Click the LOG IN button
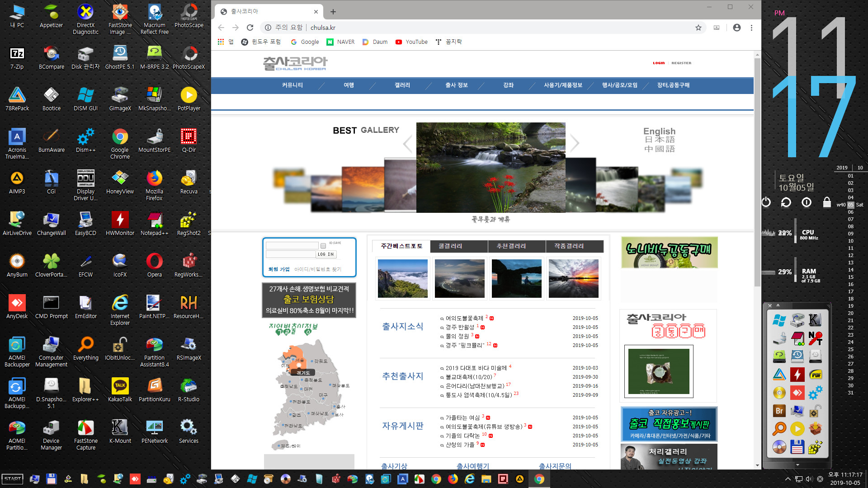 (326, 254)
